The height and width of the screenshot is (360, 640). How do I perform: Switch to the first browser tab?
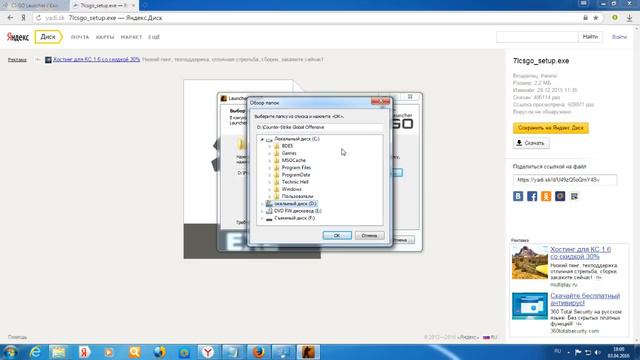(35, 5)
